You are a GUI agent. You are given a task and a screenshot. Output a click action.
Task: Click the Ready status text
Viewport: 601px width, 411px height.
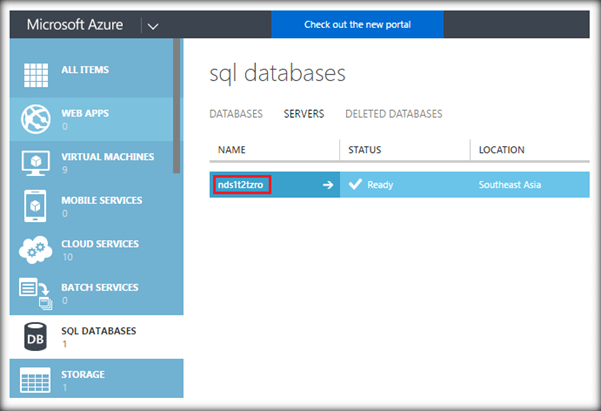tap(380, 185)
